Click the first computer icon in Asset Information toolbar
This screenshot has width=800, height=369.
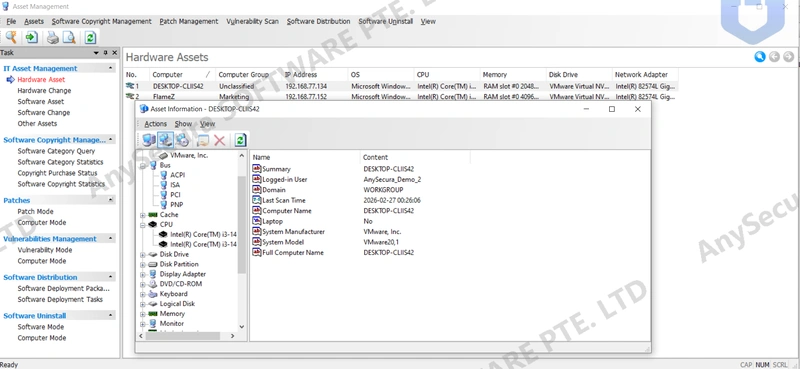click(x=148, y=140)
